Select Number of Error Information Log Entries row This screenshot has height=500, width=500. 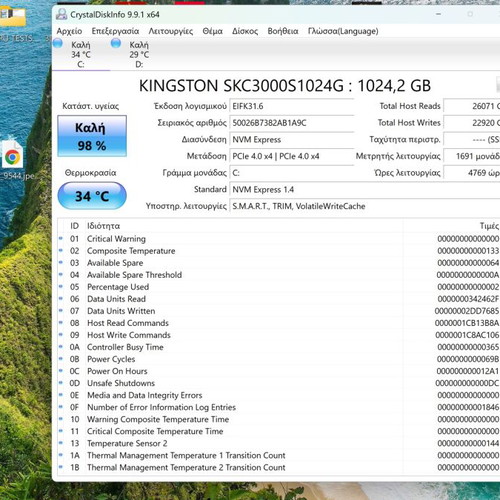pyautogui.click(x=279, y=407)
